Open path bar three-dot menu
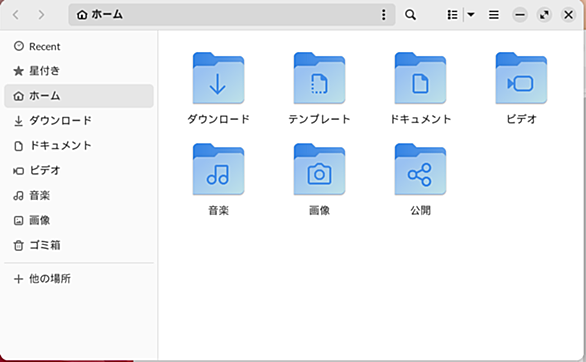586x362 pixels. pos(383,15)
